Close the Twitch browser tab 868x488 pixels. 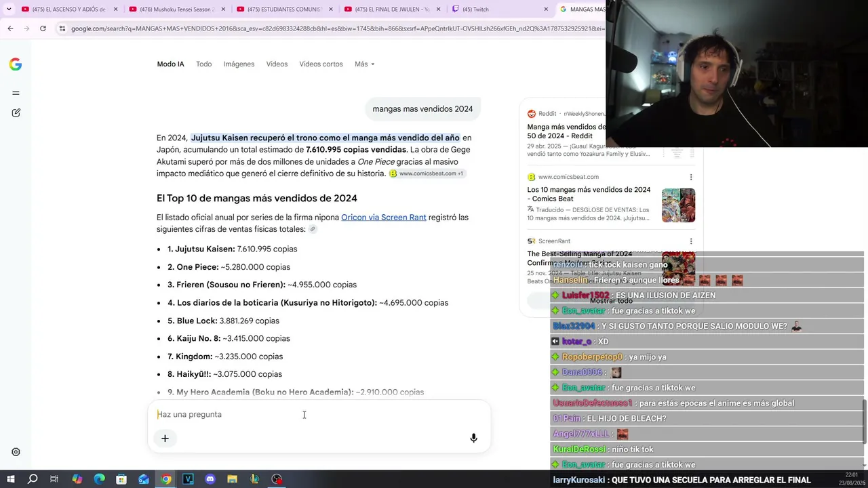click(x=546, y=9)
